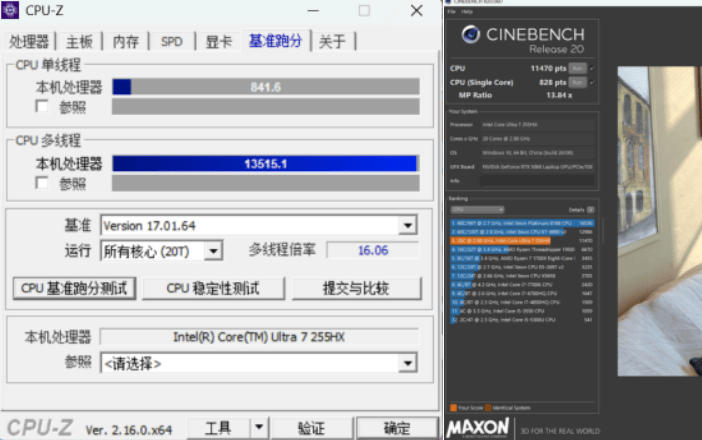Screen dimensions: 702x440
Task: Click the empty Info field in Cinebench
Action: click(x=537, y=181)
